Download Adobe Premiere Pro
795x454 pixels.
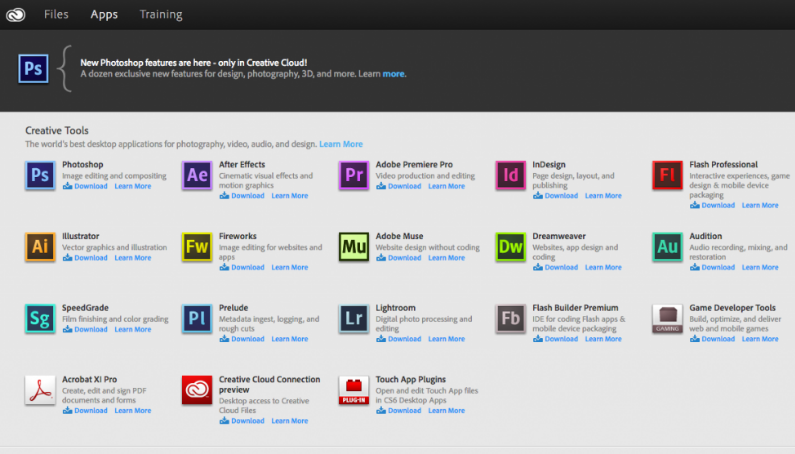pos(399,186)
